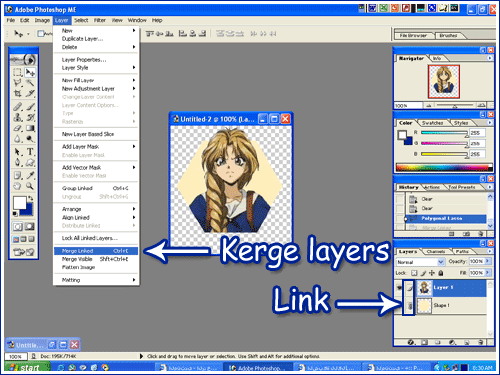Open the File Browser tab
The width and height of the screenshot is (500, 375).
[x=413, y=35]
